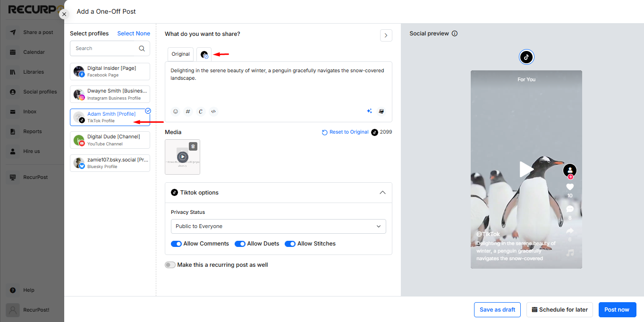The height and width of the screenshot is (322, 644).
Task: Open the AI assistant sparkle icon
Action: pos(369,111)
